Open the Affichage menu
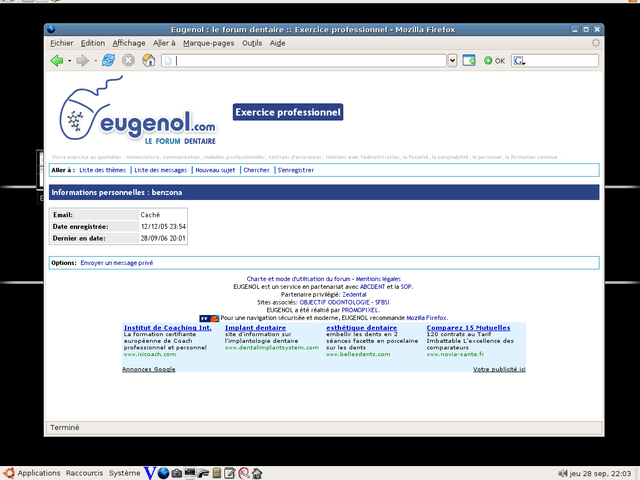Image resolution: width=640 pixels, height=480 pixels. pyautogui.click(x=129, y=43)
